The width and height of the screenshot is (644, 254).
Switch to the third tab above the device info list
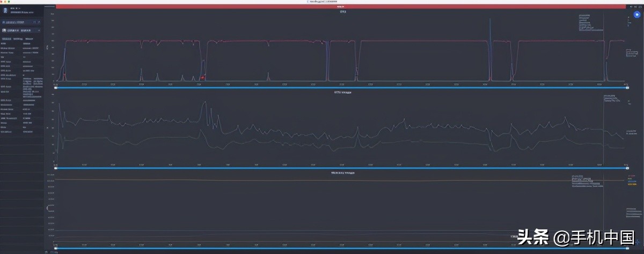tap(29, 39)
